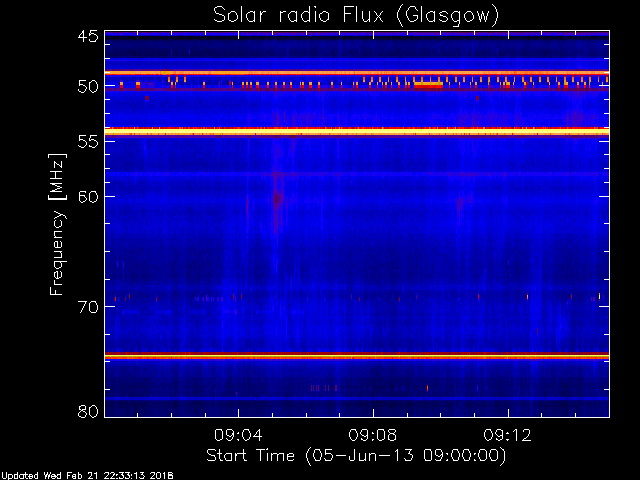The width and height of the screenshot is (640, 480).
Task: Click the 55 MHz axis tick label
Action: click(88, 142)
